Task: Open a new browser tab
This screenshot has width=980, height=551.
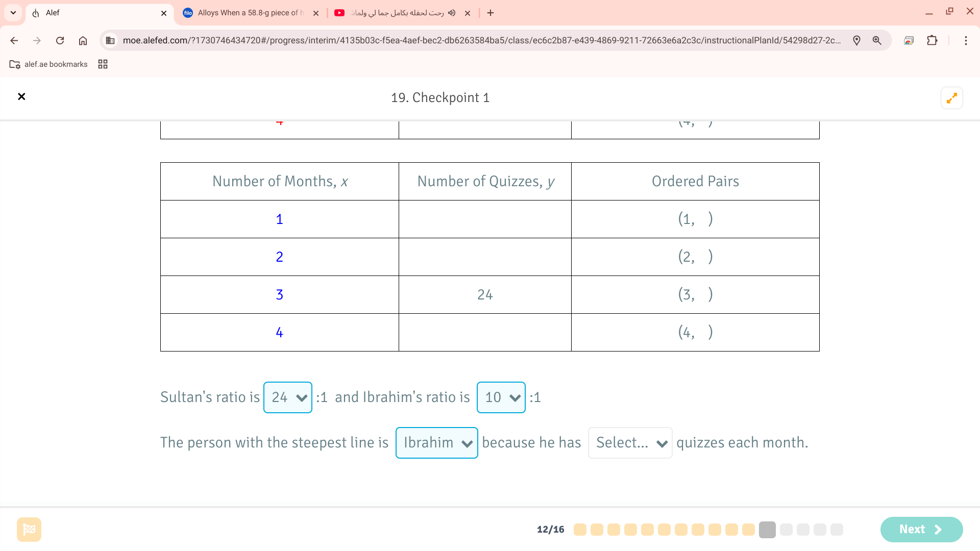Action: coord(491,13)
